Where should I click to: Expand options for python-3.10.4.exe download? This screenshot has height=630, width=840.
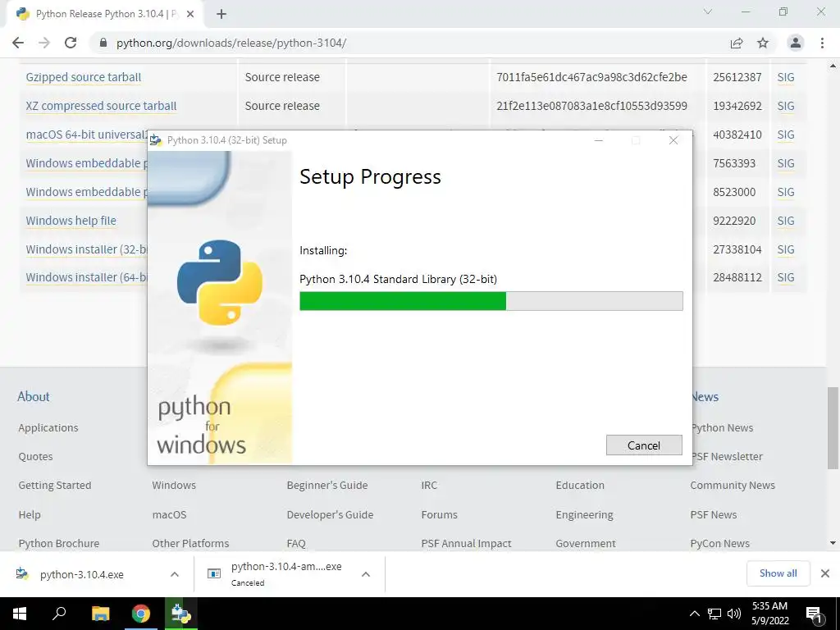[175, 574]
